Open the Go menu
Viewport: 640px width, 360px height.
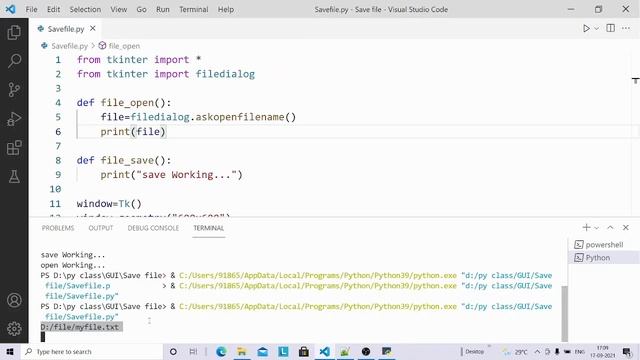[x=141, y=9]
